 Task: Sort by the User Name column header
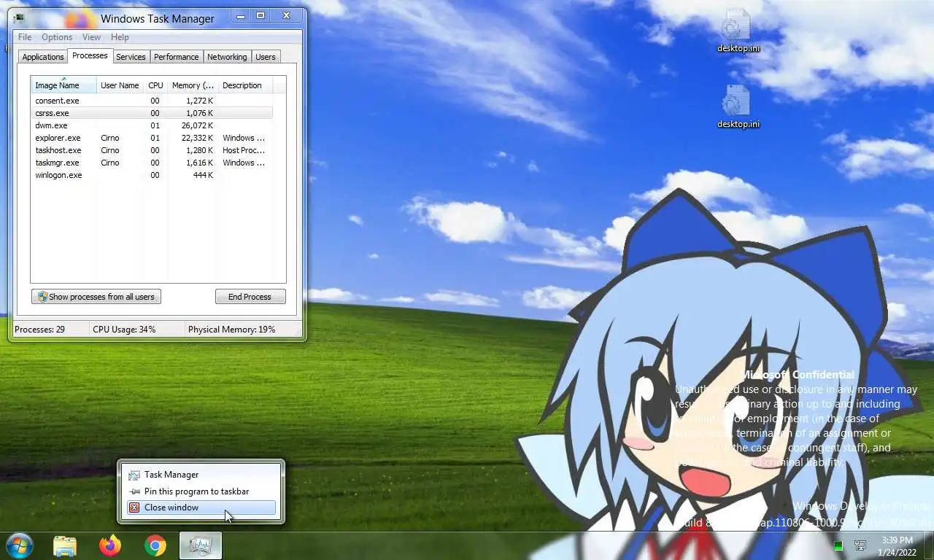point(120,85)
